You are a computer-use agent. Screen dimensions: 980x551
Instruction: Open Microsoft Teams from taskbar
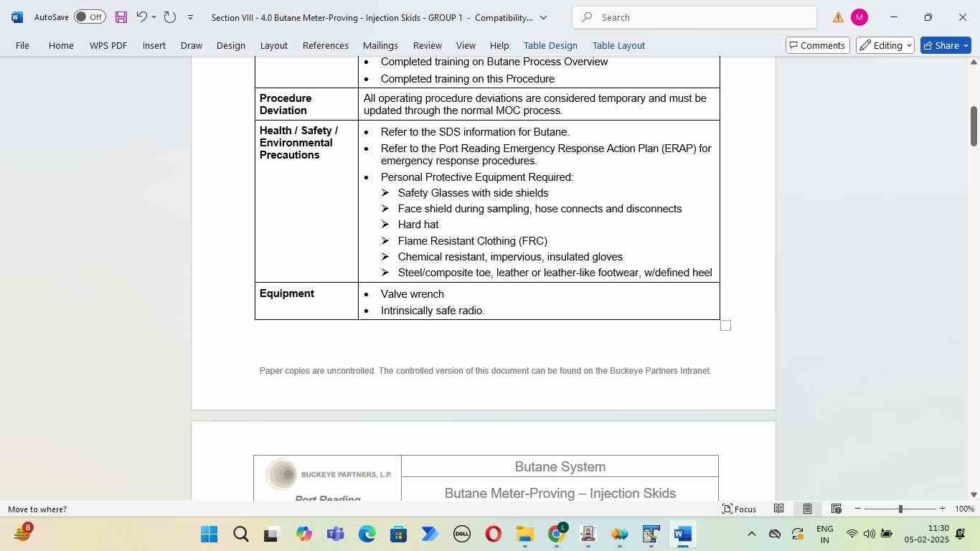pos(335,534)
